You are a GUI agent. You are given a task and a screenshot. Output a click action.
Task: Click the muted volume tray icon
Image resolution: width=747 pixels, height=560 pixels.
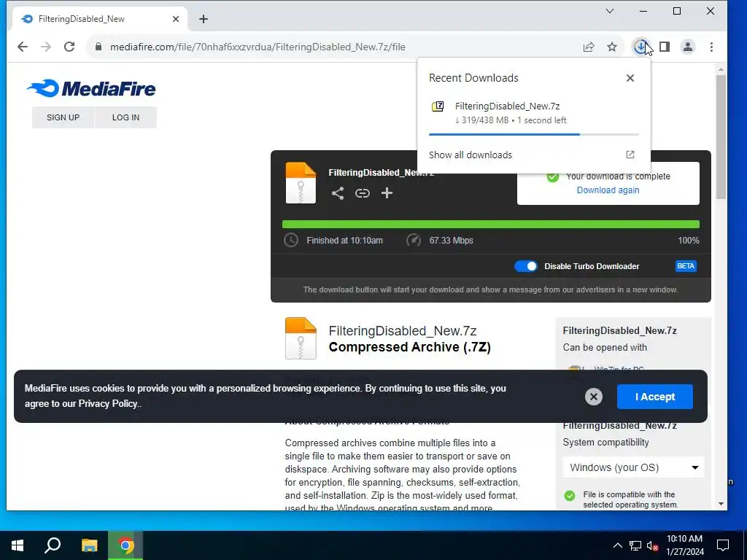[x=653, y=545]
